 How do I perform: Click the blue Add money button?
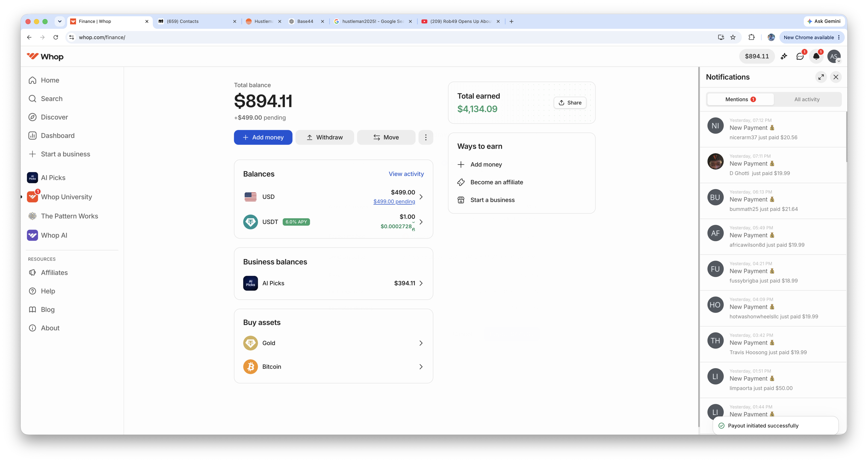point(263,138)
